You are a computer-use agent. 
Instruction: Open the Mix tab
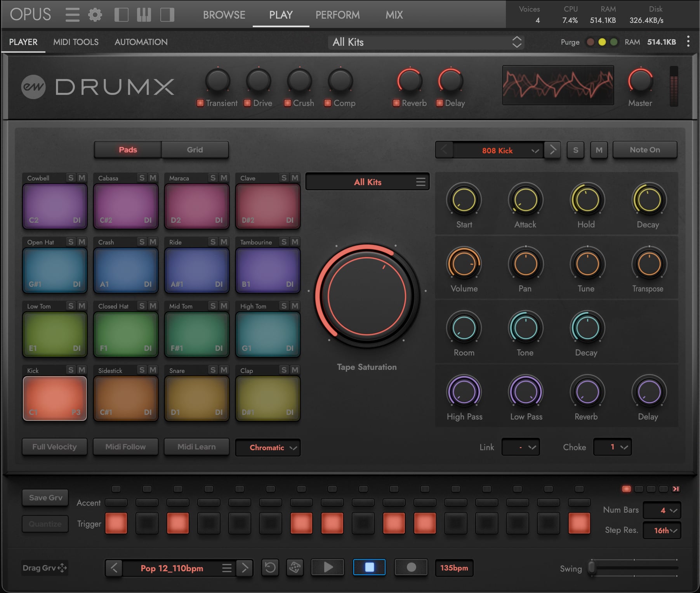394,15
